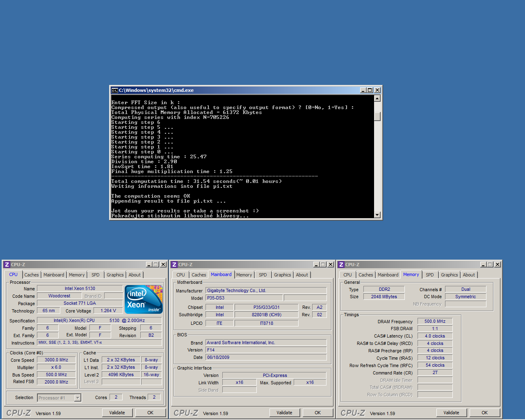Click the memory Size 2048 MBytes value
The width and height of the screenshot is (525, 420).
pyautogui.click(x=384, y=297)
